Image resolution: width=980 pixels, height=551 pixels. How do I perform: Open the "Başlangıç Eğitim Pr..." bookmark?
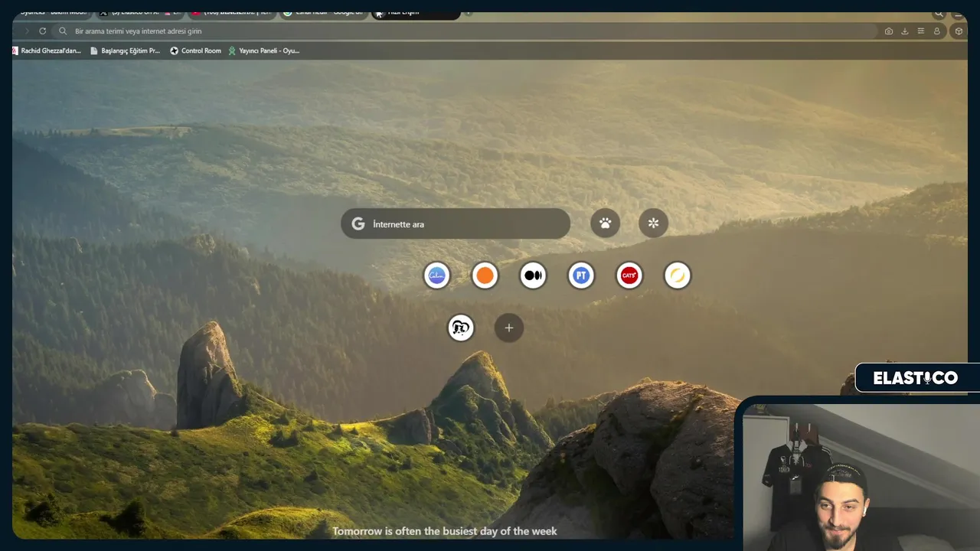pos(125,51)
